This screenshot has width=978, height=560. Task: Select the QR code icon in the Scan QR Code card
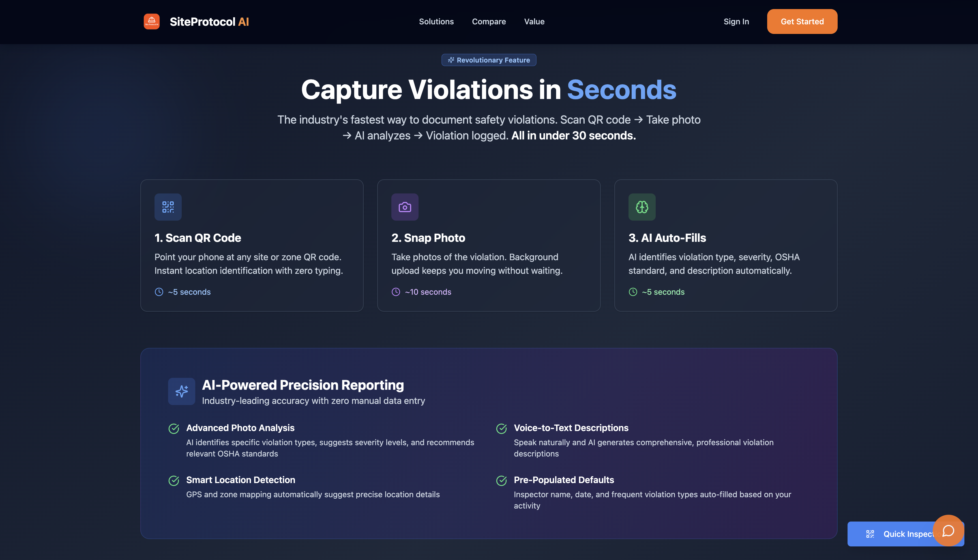point(168,207)
